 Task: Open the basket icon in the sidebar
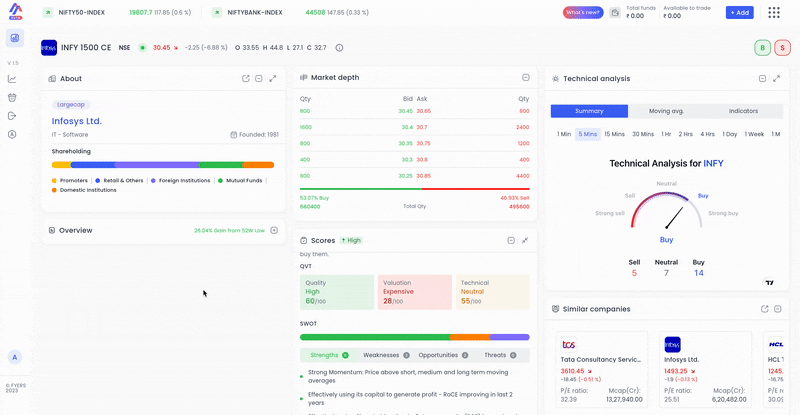12,97
